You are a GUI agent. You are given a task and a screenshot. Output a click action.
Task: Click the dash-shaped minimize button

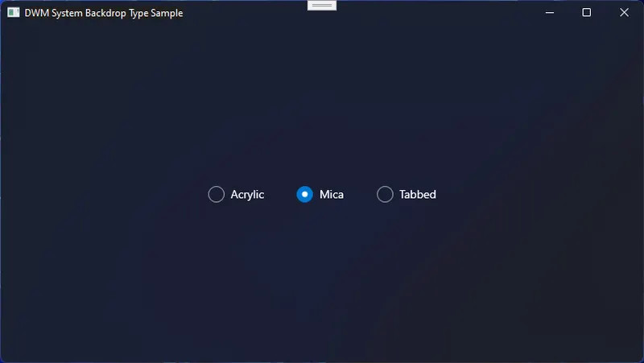point(550,13)
